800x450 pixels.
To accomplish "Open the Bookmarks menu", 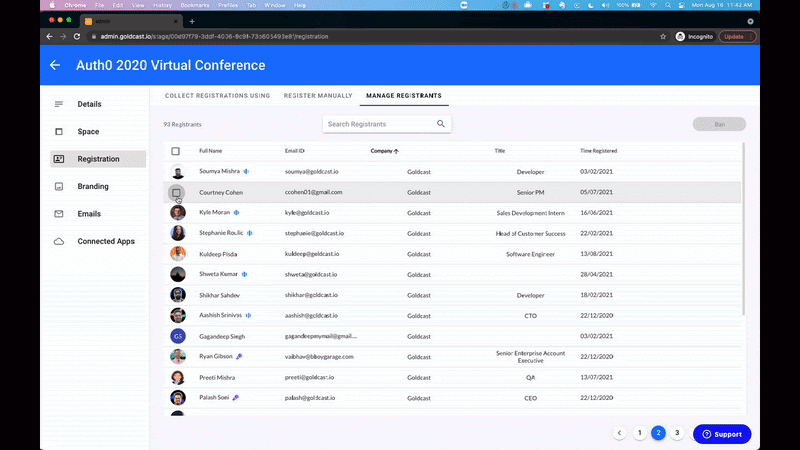I will point(195,5).
